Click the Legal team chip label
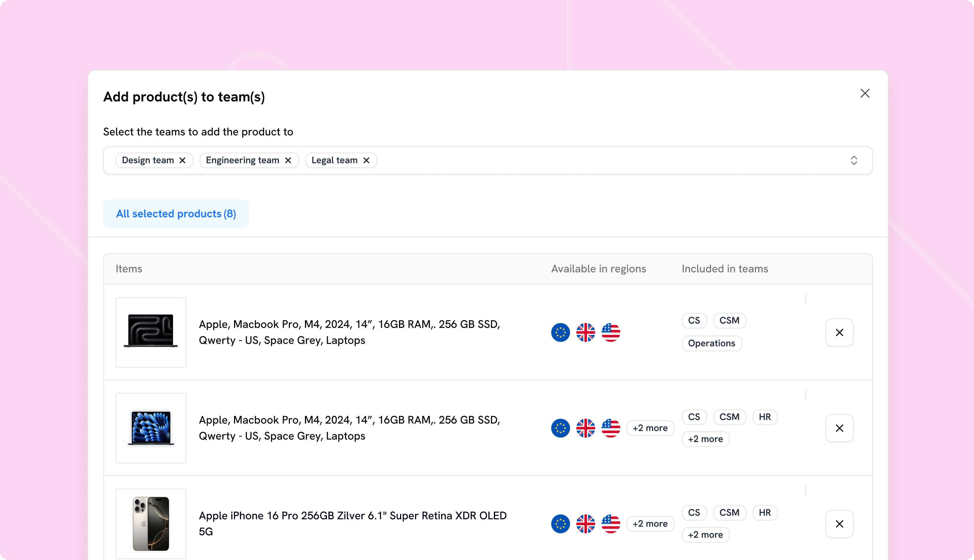The image size is (974, 560). click(334, 160)
